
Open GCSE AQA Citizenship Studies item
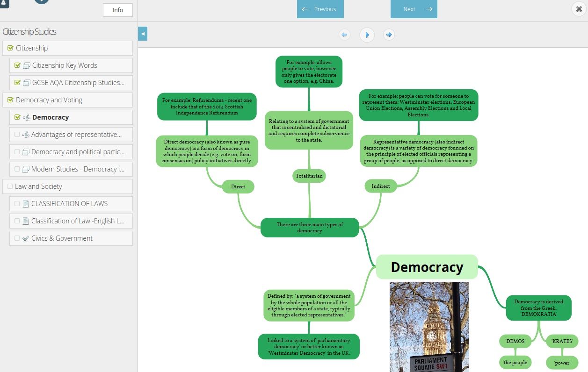(x=78, y=83)
